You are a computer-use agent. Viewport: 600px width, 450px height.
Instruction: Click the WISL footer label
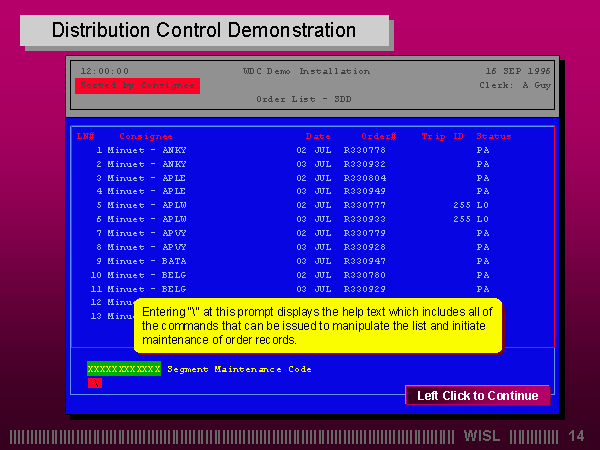click(x=482, y=436)
